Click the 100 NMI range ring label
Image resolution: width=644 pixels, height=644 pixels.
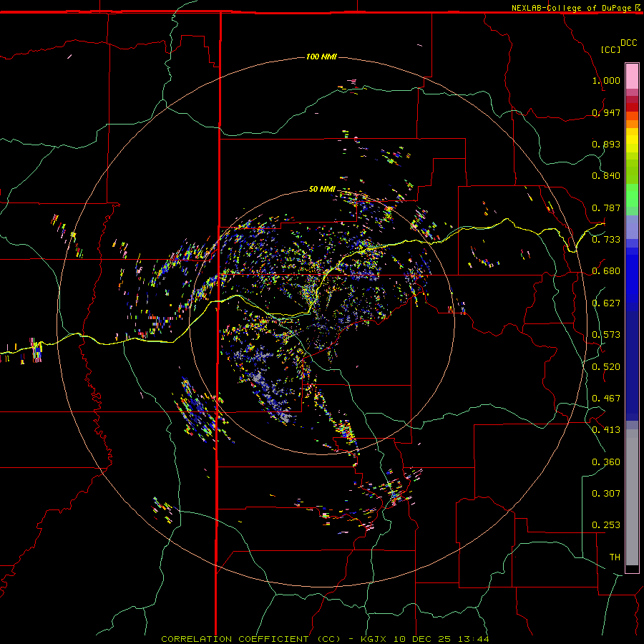[321, 57]
